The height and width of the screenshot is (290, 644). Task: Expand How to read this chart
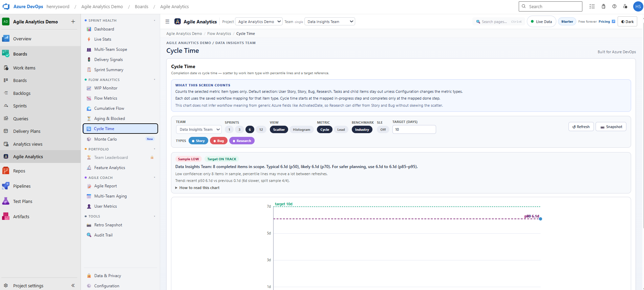pyautogui.click(x=197, y=188)
